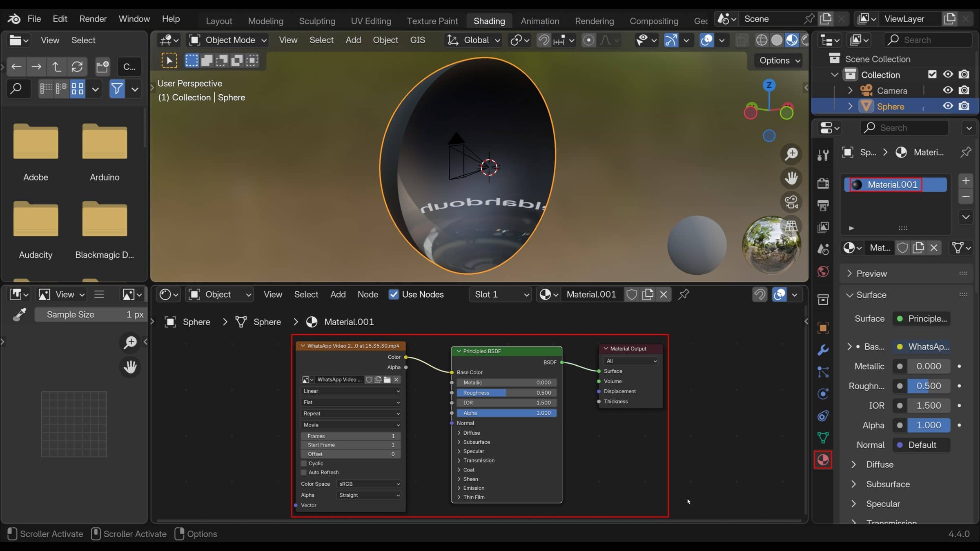Disable Sphere in renders
The height and width of the screenshot is (551, 980).
coord(964,106)
